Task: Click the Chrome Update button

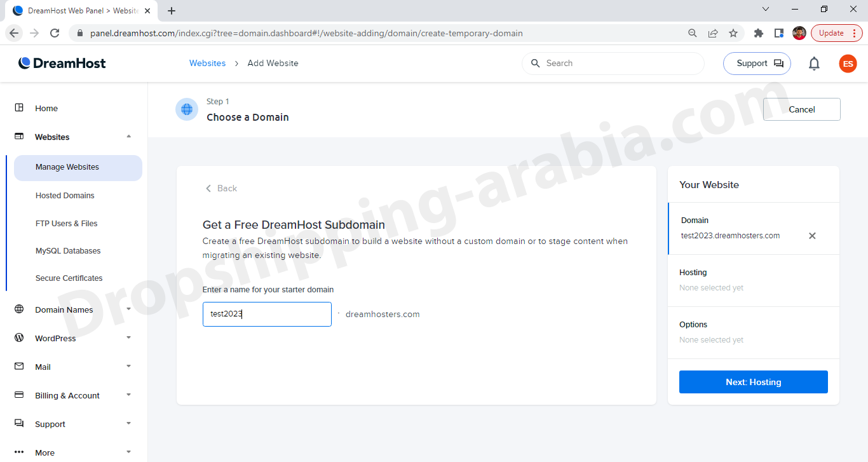Action: 836,33
